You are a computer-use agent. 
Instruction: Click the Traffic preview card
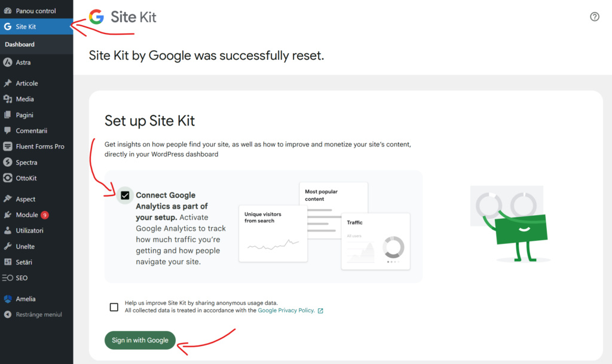376,241
